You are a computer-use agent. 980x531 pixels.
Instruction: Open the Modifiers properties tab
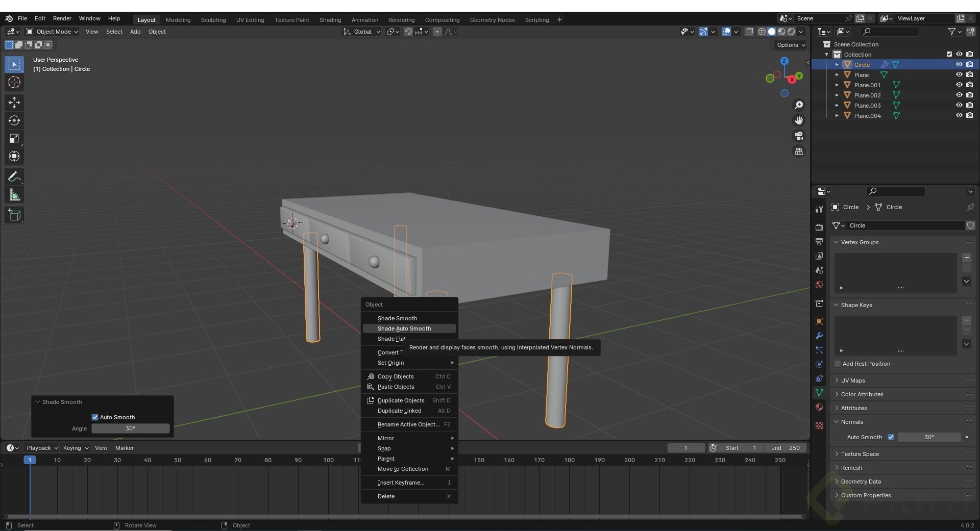point(819,336)
